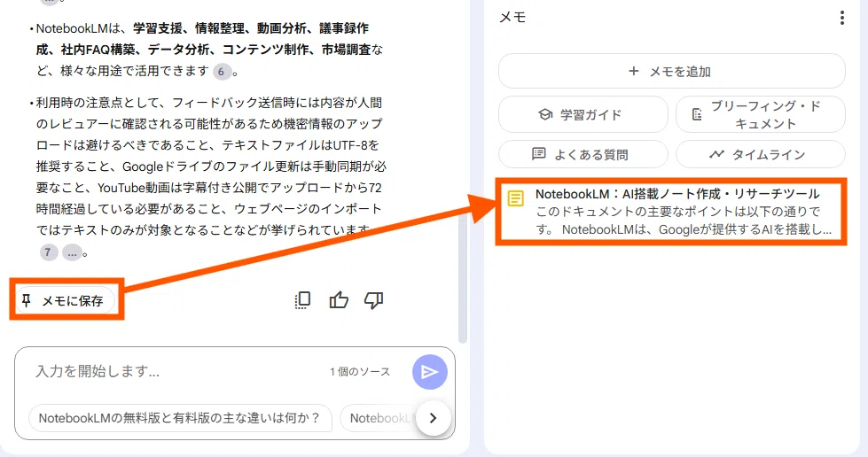The width and height of the screenshot is (868, 457).
Task: Expand more citations after citation 7
Action: pyautogui.click(x=72, y=252)
